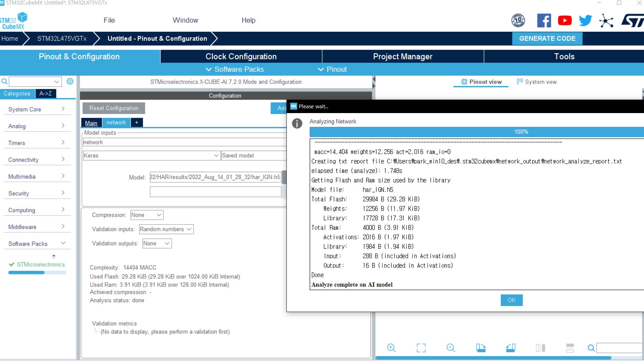The width and height of the screenshot is (644, 363).
Task: Toggle the STMicroelectronics software pack entry
Action: click(37, 264)
